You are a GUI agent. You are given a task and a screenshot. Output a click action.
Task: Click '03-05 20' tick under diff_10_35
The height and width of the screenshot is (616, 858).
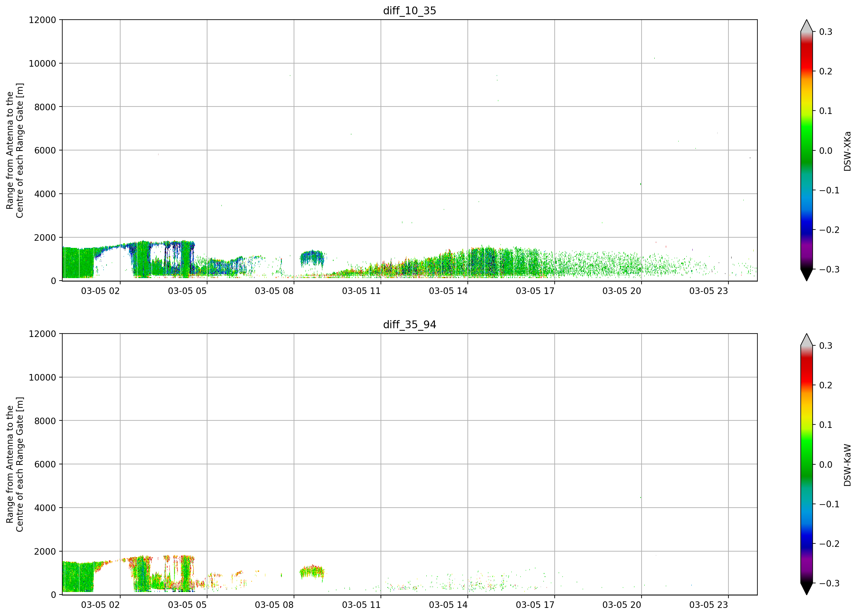coord(622,291)
